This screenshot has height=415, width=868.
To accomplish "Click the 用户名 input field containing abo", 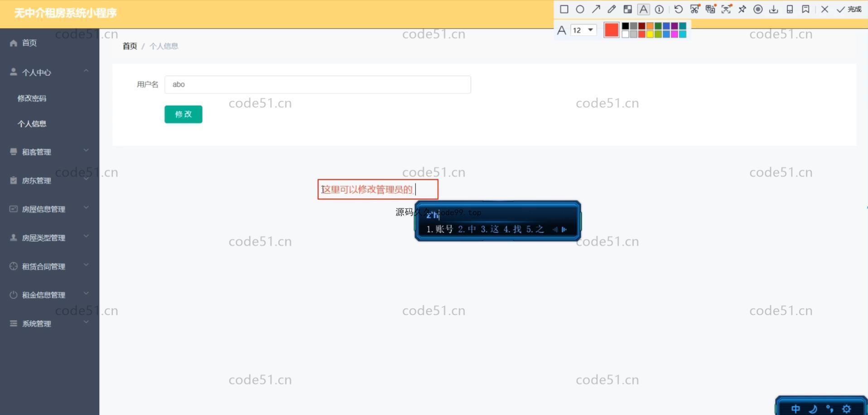I will point(318,85).
